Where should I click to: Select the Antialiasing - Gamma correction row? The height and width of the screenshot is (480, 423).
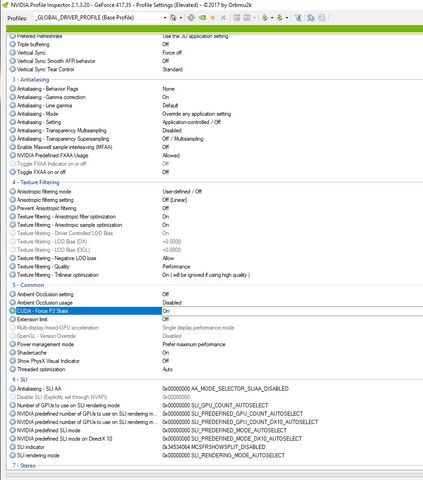(51, 97)
